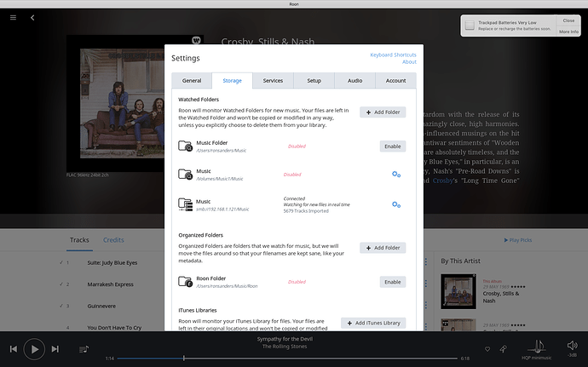Go to the Account tab

click(395, 81)
